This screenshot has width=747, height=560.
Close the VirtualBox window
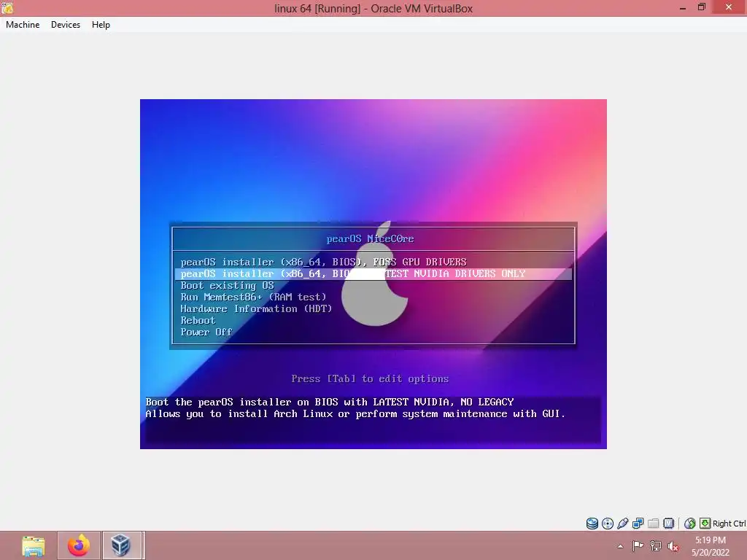(x=729, y=7)
